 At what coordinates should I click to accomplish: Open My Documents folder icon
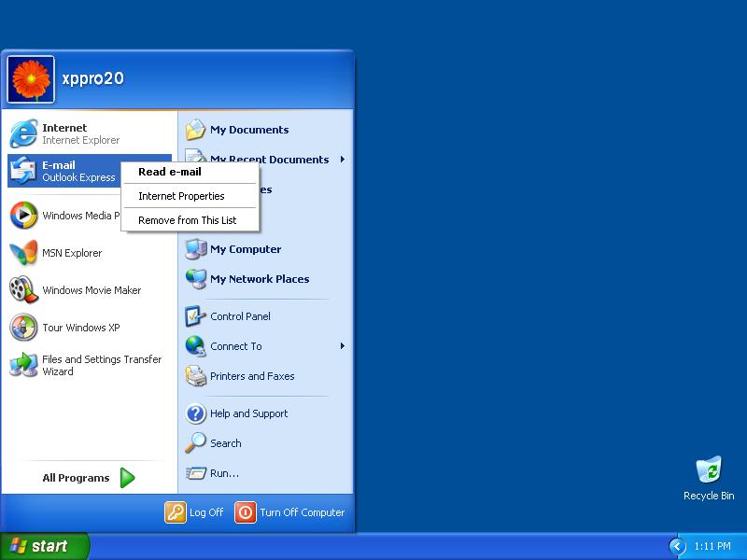click(x=195, y=130)
